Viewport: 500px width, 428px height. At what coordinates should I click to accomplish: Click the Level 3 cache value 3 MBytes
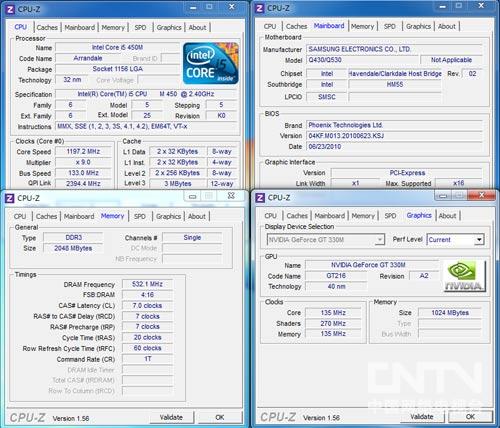pyautogui.click(x=178, y=184)
